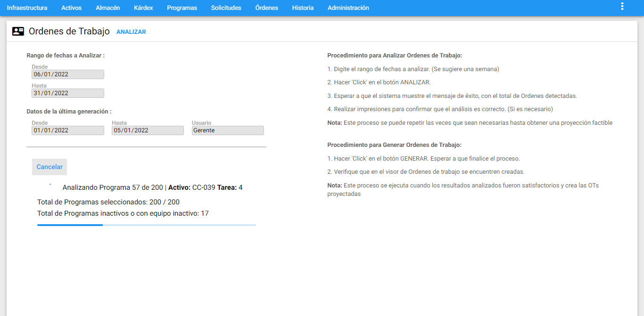Click the ANALIZAR link in the header

(131, 32)
